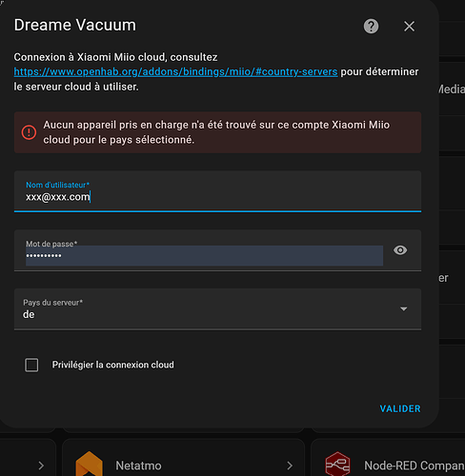
Task: Show password with the eye icon
Action: click(x=400, y=250)
